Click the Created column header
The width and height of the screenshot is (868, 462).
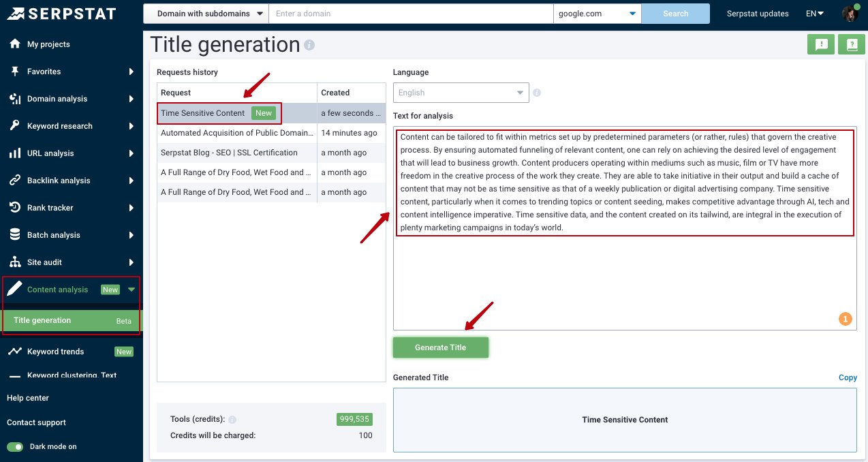[352, 93]
